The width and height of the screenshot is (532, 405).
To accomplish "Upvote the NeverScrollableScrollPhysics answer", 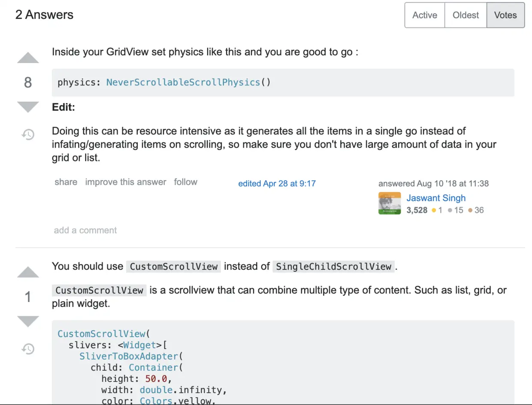I will (x=28, y=58).
